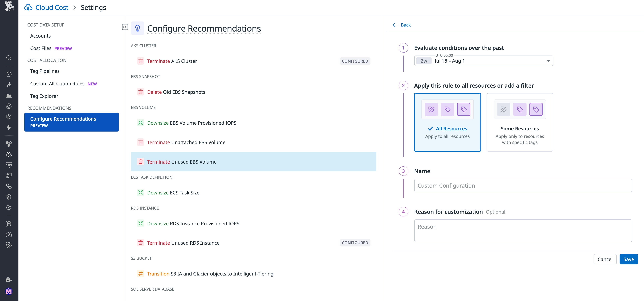Viewport: 644px width, 301px height.
Task: Open the sidebar search magnifier icon
Action: (9, 58)
